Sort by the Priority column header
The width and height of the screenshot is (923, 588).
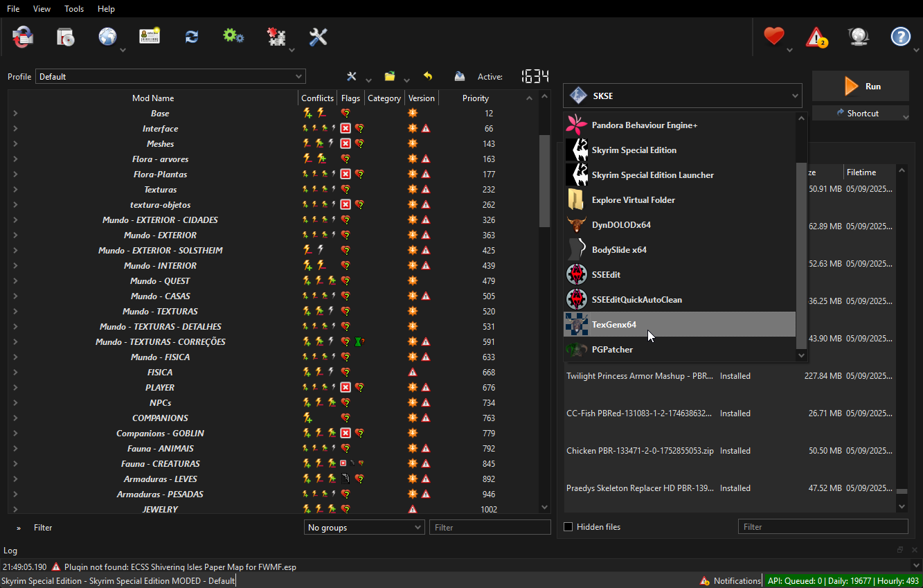click(x=476, y=98)
